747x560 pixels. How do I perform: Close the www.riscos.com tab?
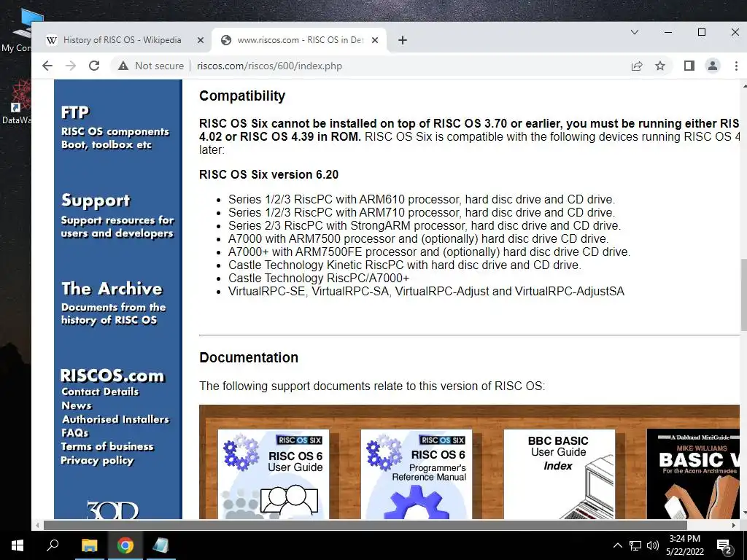[x=375, y=41]
